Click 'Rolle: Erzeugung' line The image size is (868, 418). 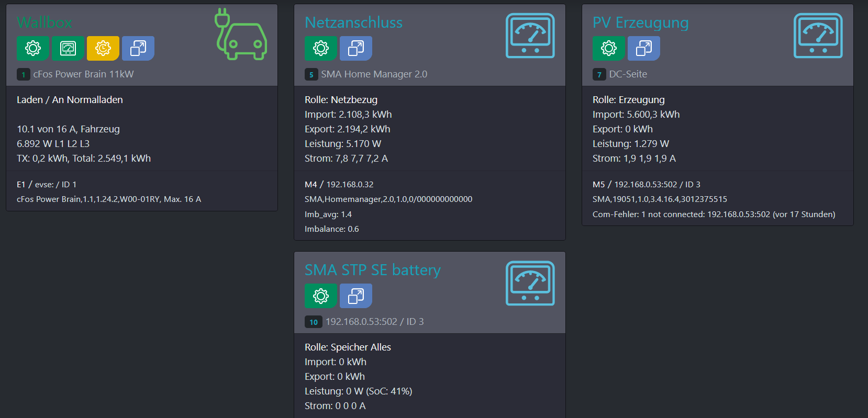click(629, 100)
